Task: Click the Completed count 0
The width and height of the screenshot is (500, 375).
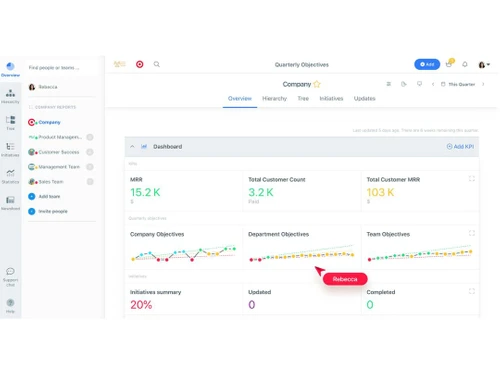Action: coord(370,305)
